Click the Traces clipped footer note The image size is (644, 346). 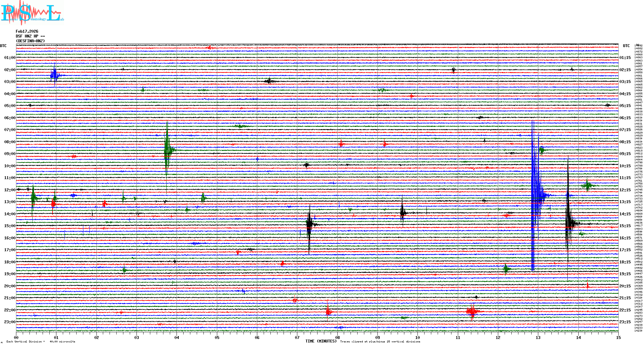click(380, 342)
